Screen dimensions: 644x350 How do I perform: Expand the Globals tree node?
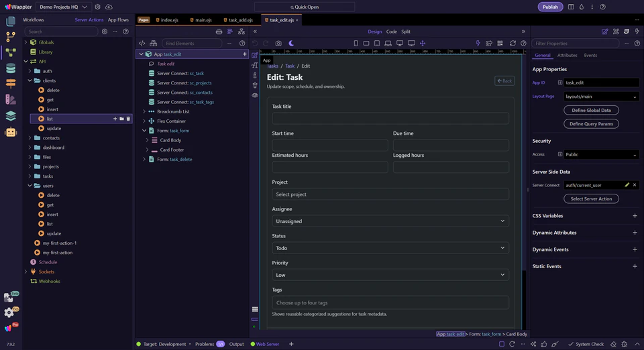26,42
